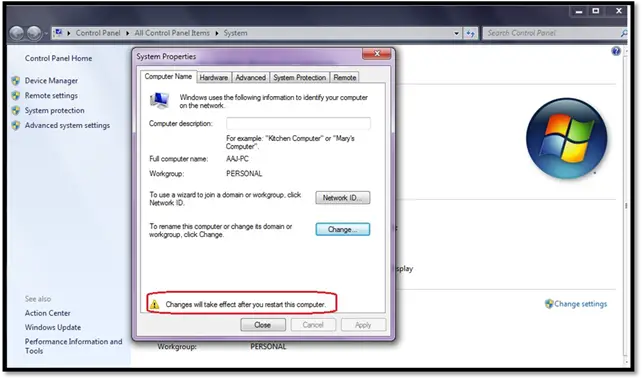Screen dimensions: 642x378
Task: Open Windows Update link
Action: tap(53, 327)
